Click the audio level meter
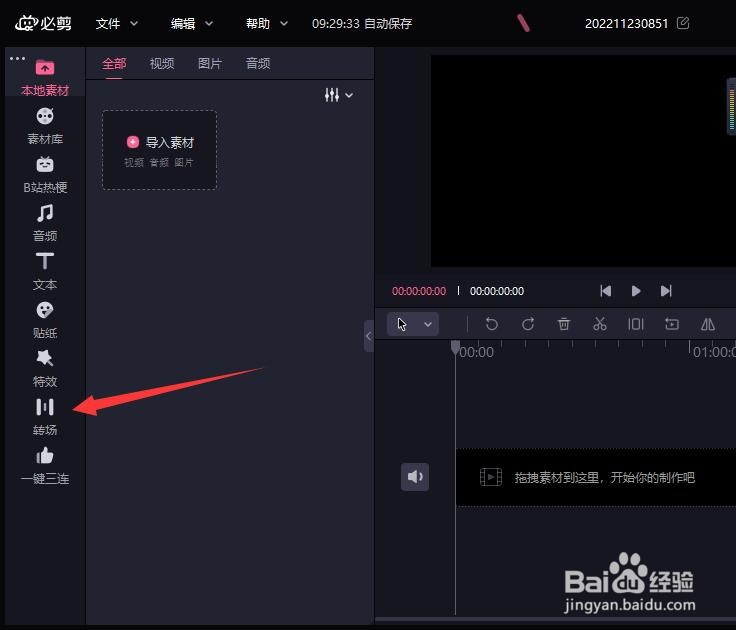Image resolution: width=736 pixels, height=630 pixels. point(731,107)
